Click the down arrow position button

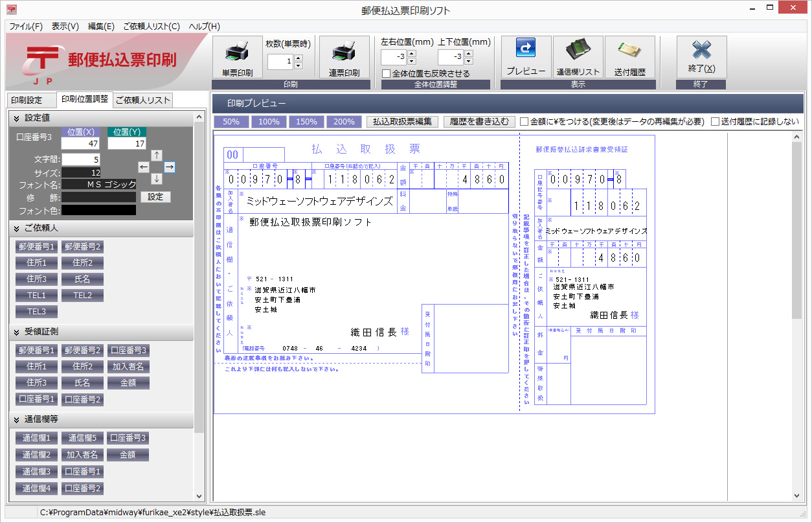[157, 179]
